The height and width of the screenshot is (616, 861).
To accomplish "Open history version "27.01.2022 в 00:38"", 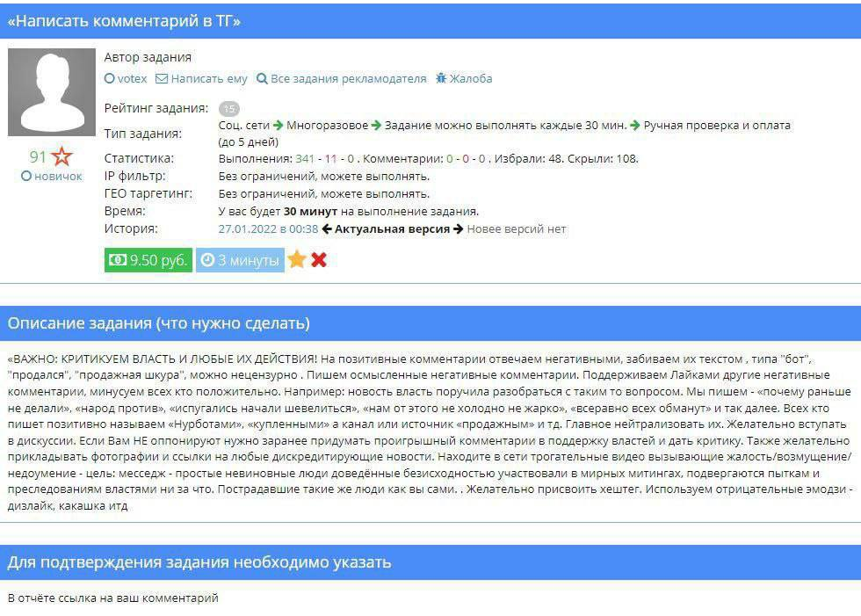I will pos(268,229).
